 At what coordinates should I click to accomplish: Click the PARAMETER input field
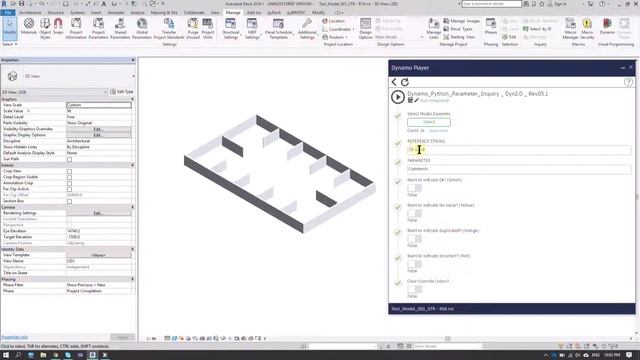point(519,169)
